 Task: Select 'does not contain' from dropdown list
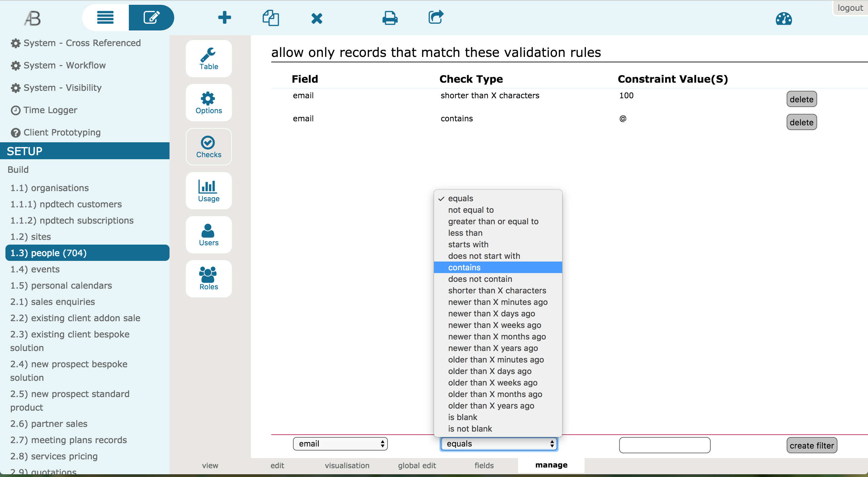(480, 279)
